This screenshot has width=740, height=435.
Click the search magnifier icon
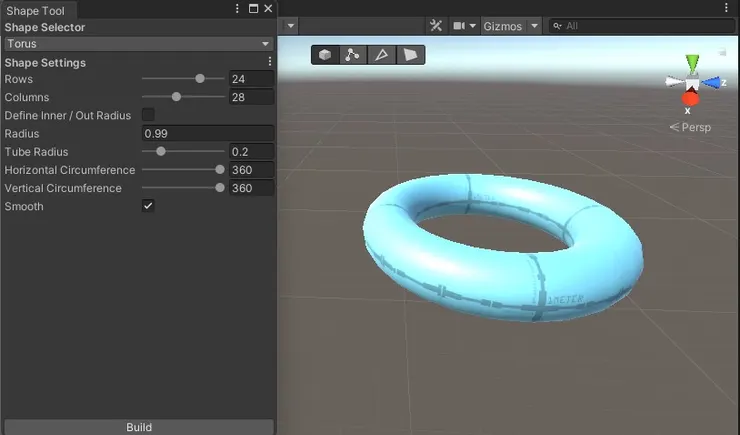(557, 26)
